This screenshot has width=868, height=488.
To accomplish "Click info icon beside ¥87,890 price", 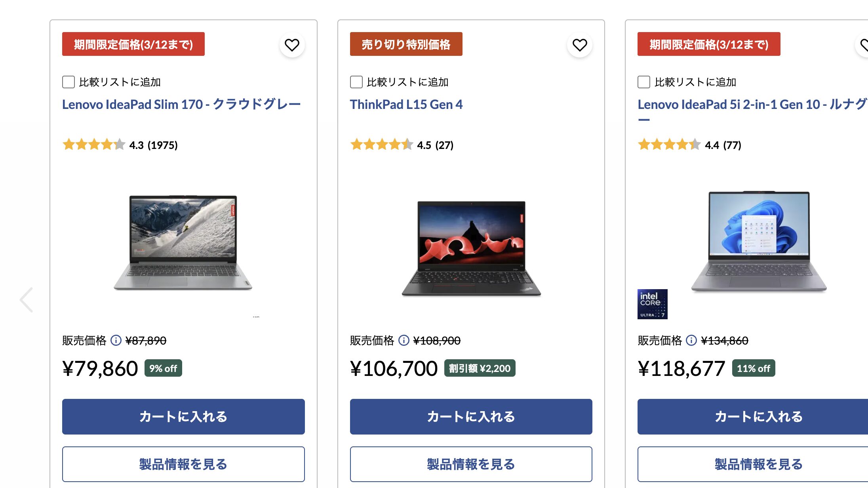I will (x=116, y=340).
